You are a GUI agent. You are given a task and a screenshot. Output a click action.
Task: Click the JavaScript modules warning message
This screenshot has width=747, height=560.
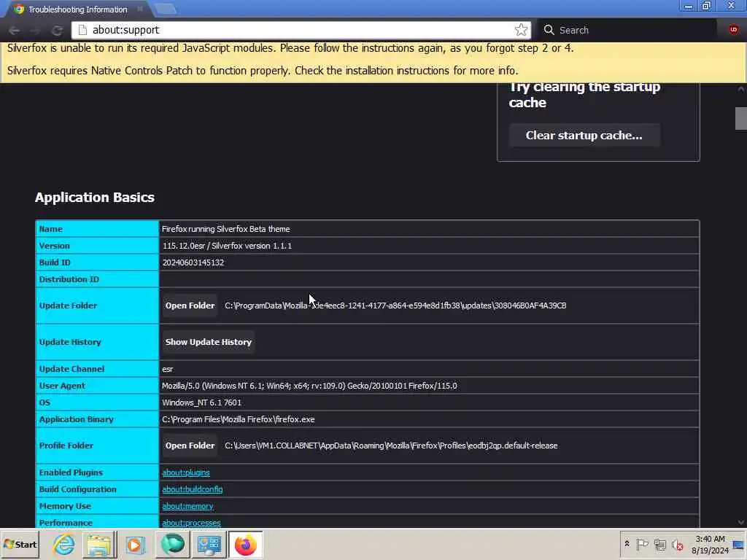pos(290,48)
